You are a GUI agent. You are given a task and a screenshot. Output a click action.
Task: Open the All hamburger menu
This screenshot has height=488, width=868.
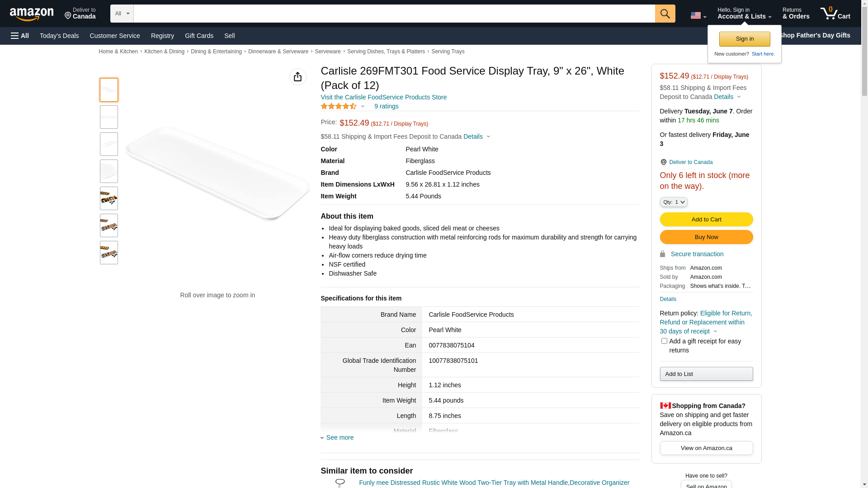(x=20, y=36)
